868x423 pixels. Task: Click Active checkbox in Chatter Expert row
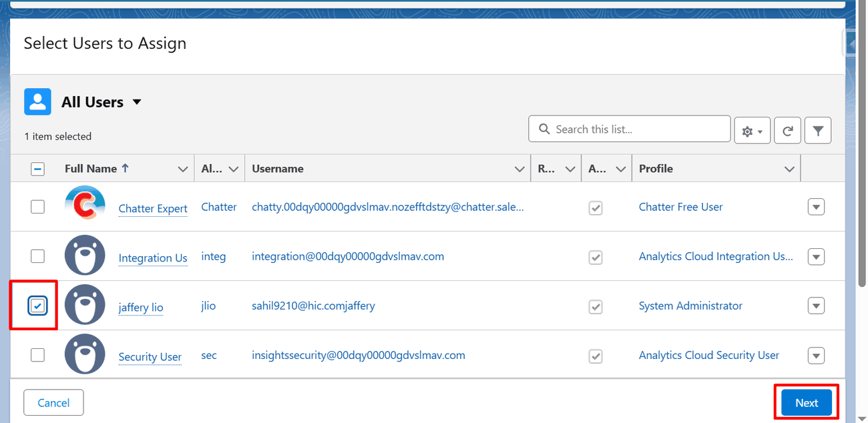click(596, 208)
